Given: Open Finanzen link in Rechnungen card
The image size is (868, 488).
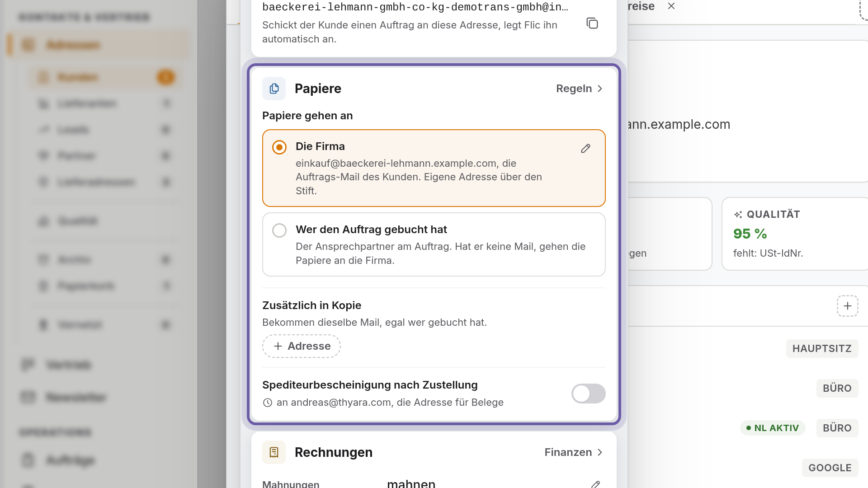Looking at the screenshot, I should point(574,452).
